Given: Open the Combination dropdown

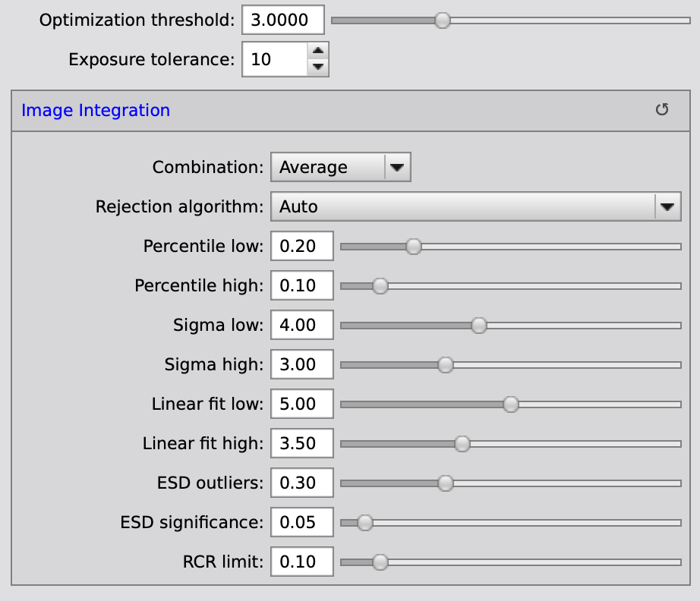Looking at the screenshot, I should click(340, 167).
